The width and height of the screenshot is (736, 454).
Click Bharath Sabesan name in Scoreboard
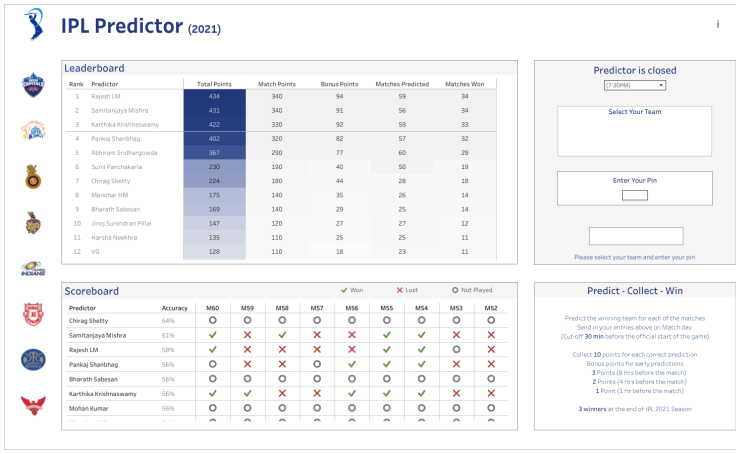pos(93,379)
